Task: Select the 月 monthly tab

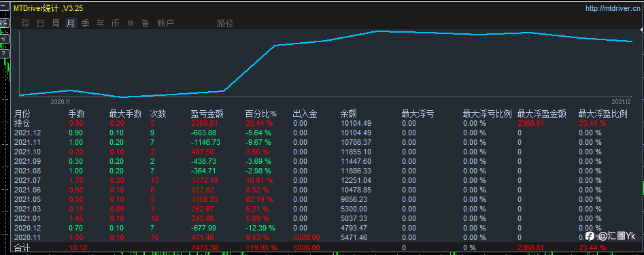Action: coord(70,23)
